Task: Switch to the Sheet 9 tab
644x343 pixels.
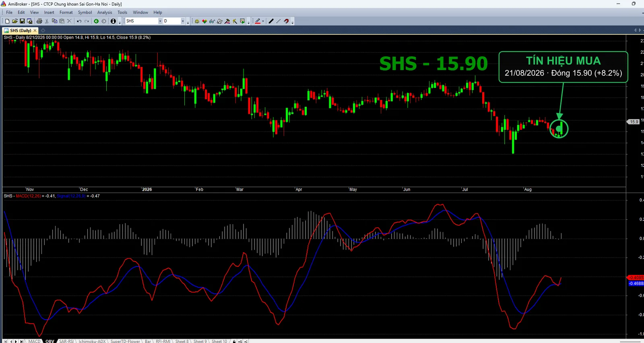Action: [x=200, y=341]
